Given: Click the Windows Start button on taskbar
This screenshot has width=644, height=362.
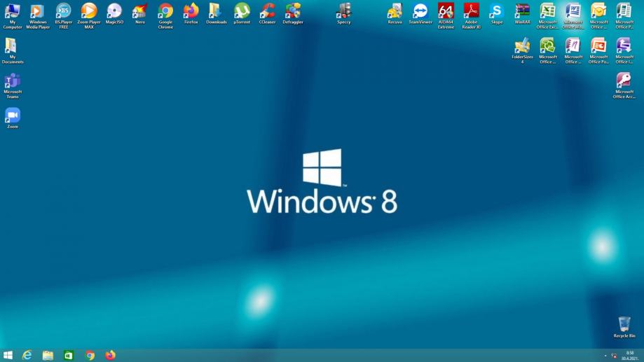Looking at the screenshot, I should [x=8, y=355].
